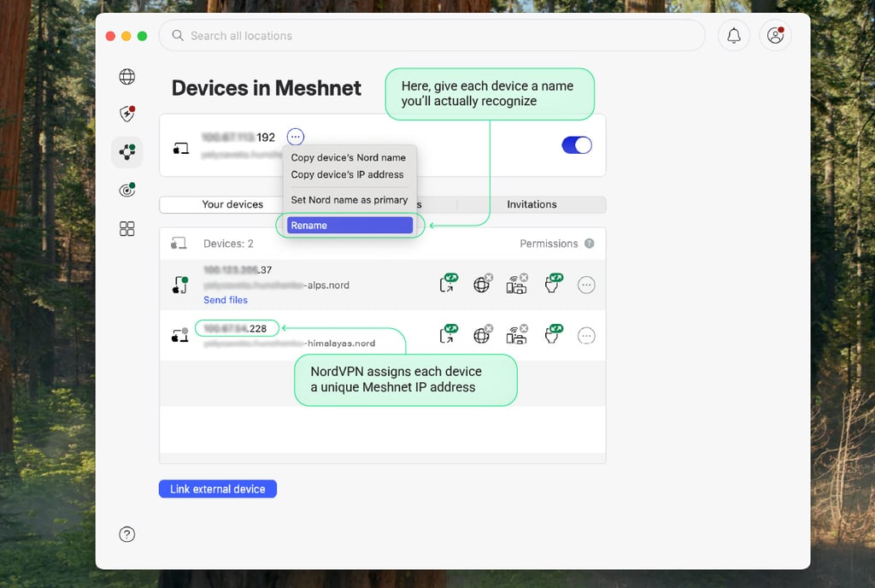Image resolution: width=875 pixels, height=588 pixels.
Task: Click the IP address ending .228
Action: click(x=235, y=328)
